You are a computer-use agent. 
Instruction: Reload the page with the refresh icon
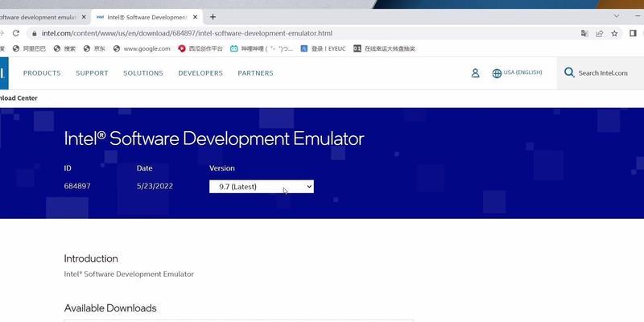(x=16, y=33)
